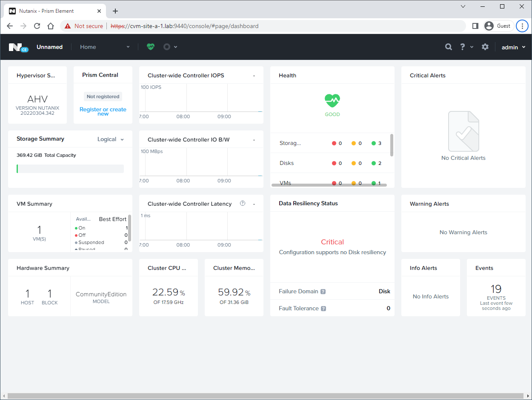Click the 1 BLOCK count
The image size is (532, 400).
click(49, 294)
